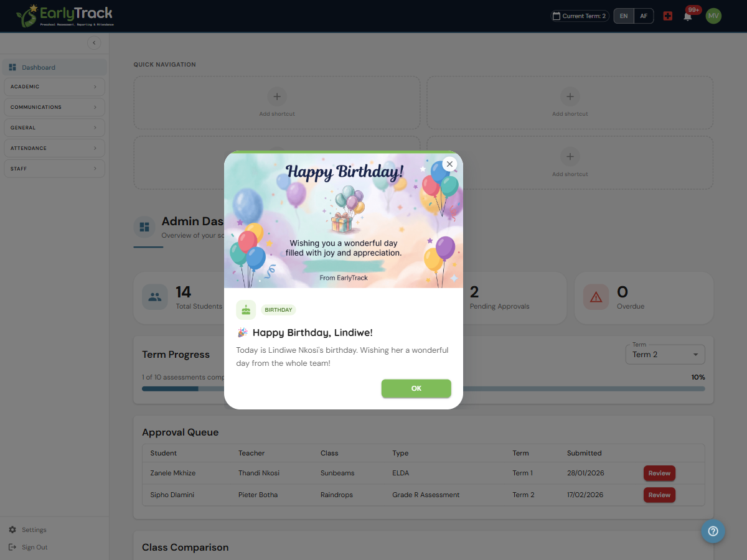Click the Sign Out arrow icon
The width and height of the screenshot is (747, 560).
pyautogui.click(x=12, y=547)
